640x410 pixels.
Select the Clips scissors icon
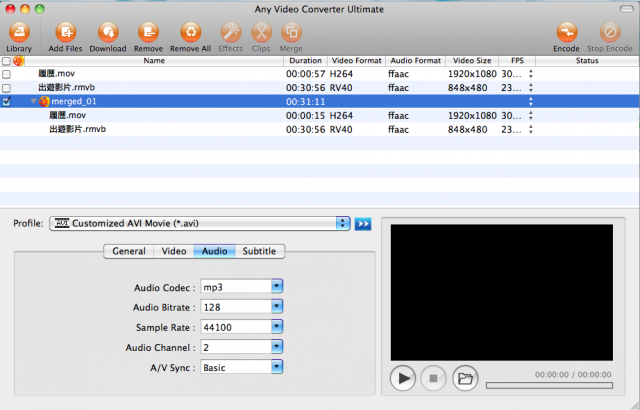point(261,32)
